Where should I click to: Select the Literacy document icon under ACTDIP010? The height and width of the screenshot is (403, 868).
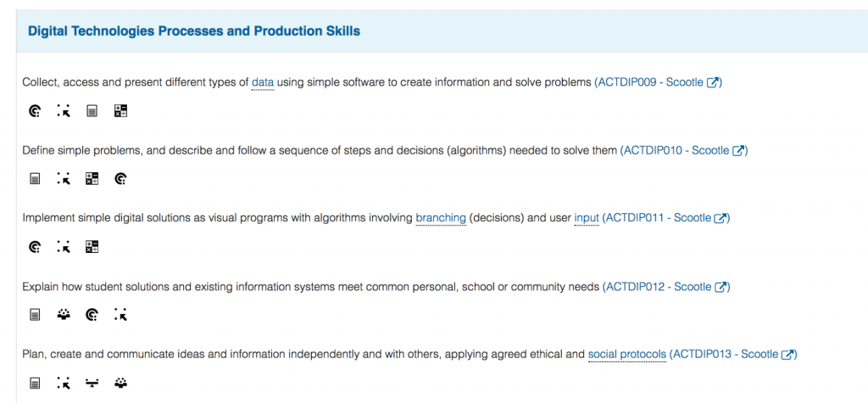tap(35, 178)
